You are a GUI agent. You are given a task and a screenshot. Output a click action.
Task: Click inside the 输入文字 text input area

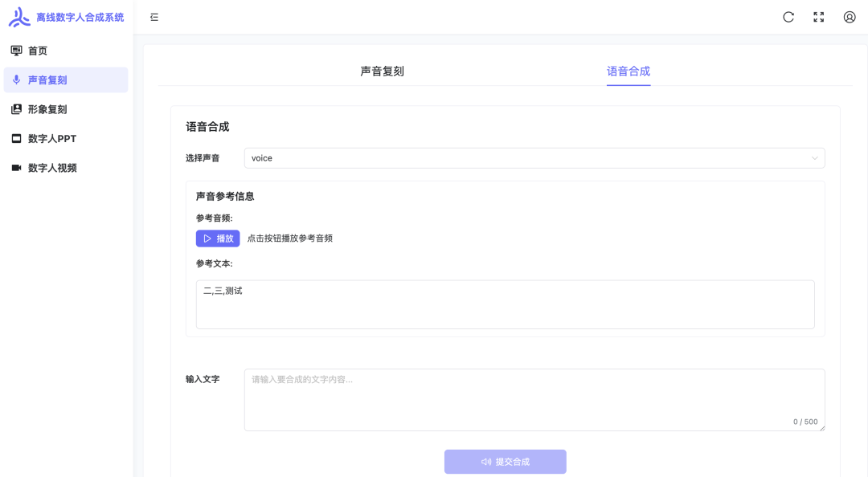(x=533, y=399)
